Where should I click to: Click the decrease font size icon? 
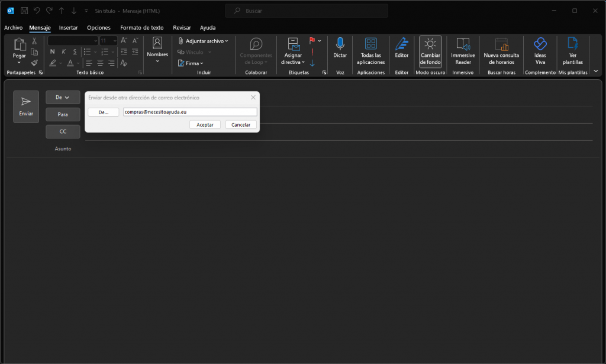135,41
